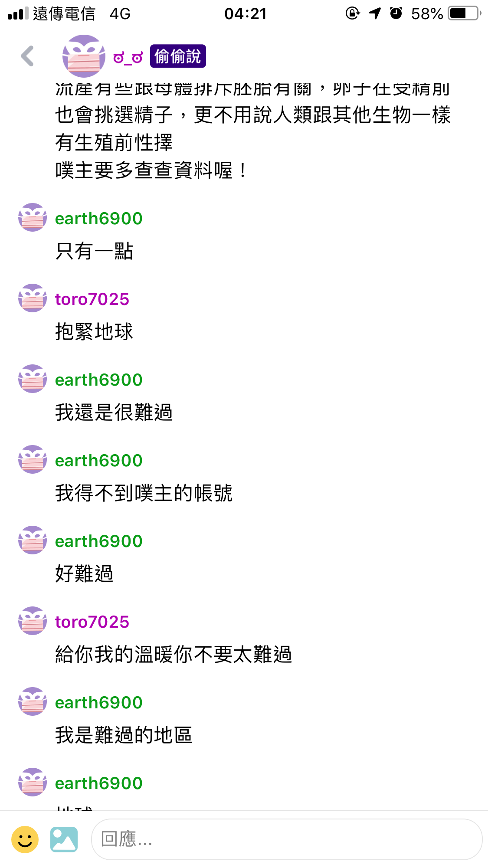Open earth6900 profile above 只有一點
The width and height of the screenshot is (488, 868).
click(99, 218)
